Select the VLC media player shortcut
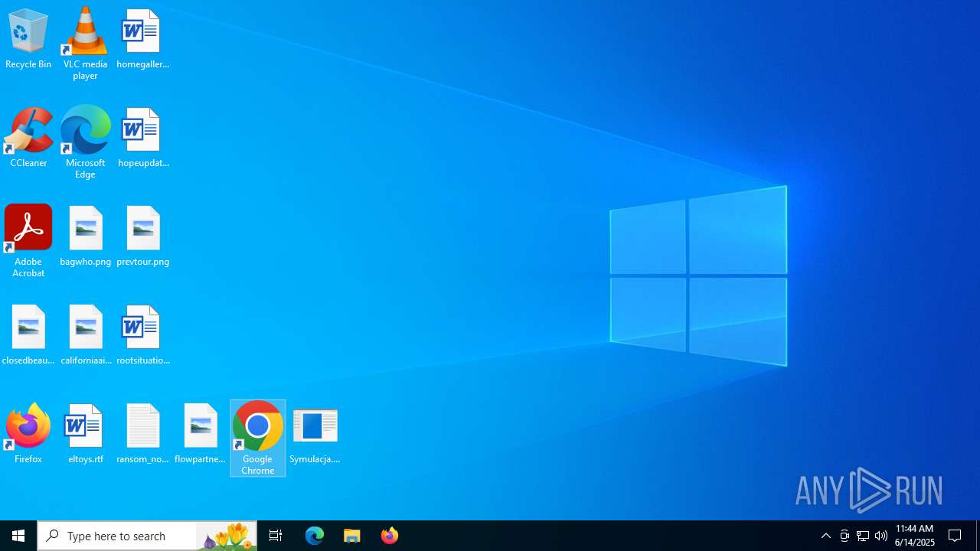Screen dimensions: 980x551 tap(85, 44)
